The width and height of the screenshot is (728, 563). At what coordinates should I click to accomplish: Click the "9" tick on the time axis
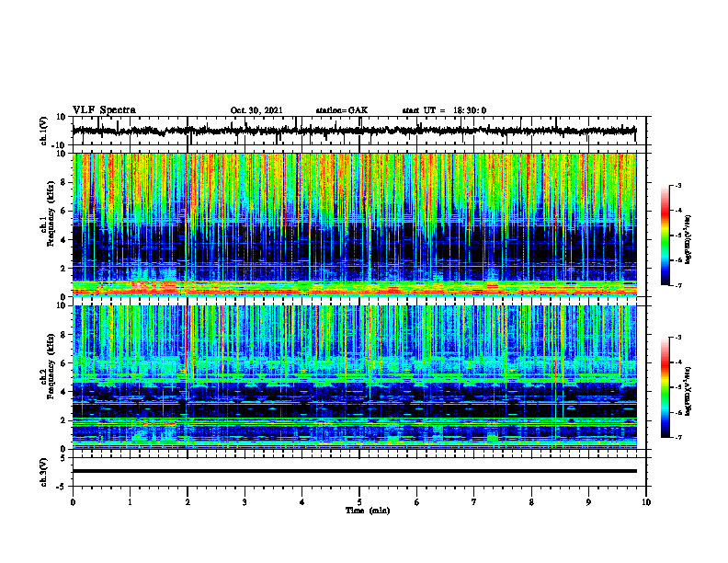588,502
